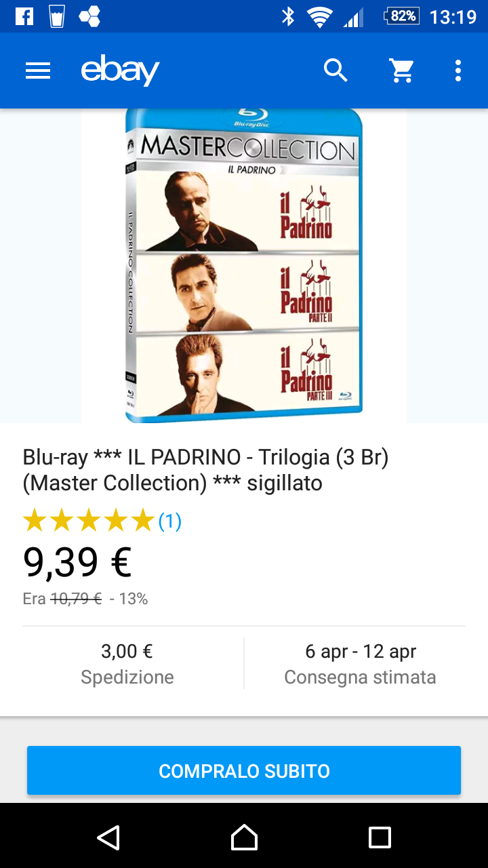Screen dimensions: 488x868
Task: Tap the Facebook notification icon in status bar
Action: tap(24, 16)
